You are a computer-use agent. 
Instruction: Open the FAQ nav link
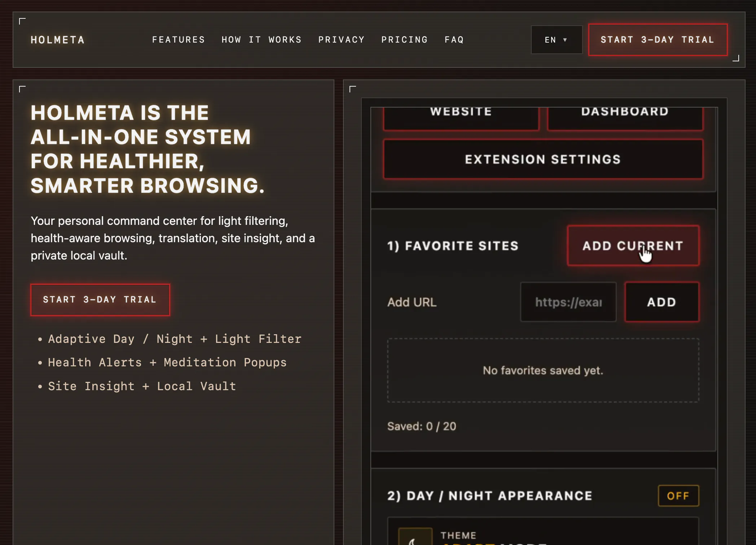pyautogui.click(x=454, y=40)
